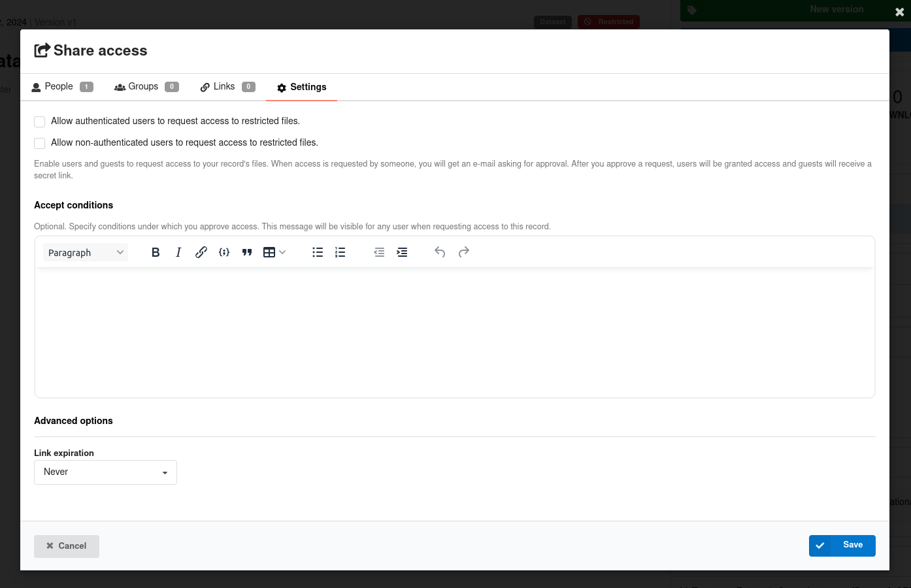911x588 pixels.
Task: Open the Paragraph heading dropdown
Action: (x=86, y=252)
